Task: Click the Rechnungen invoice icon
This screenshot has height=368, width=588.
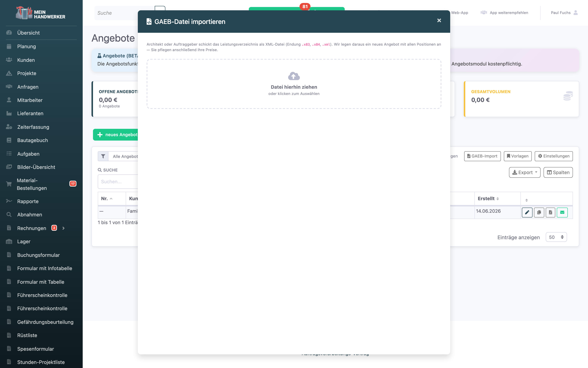Action: coord(9,228)
